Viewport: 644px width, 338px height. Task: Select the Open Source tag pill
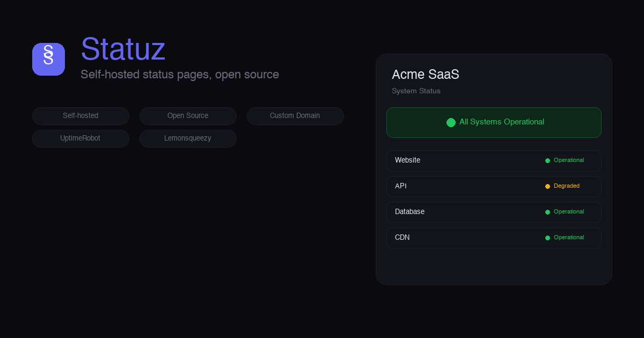tap(188, 116)
